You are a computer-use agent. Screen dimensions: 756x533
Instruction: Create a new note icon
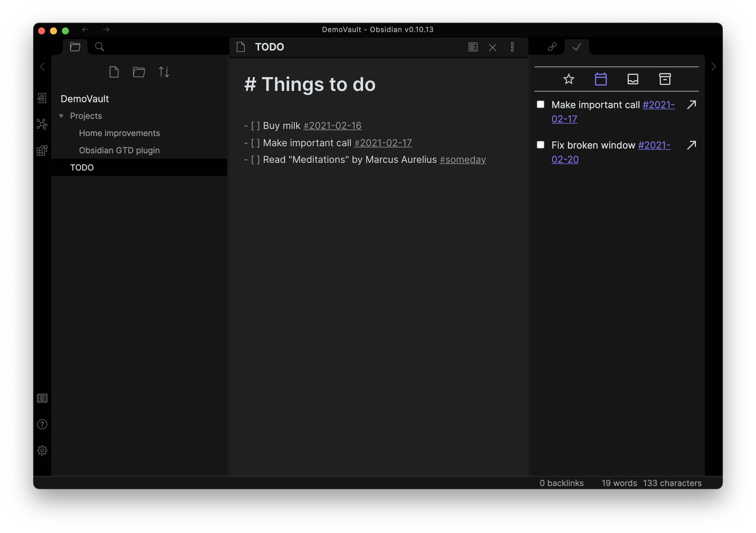pyautogui.click(x=114, y=72)
